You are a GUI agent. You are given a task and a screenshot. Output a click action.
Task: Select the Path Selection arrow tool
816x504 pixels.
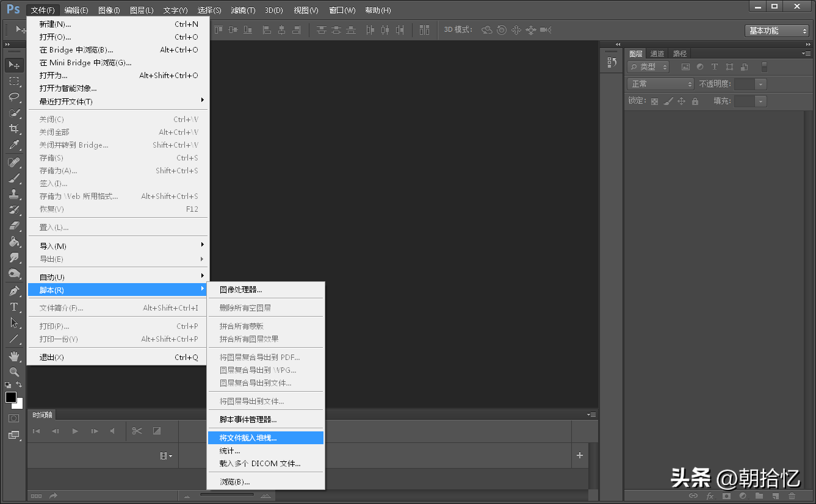[14, 323]
